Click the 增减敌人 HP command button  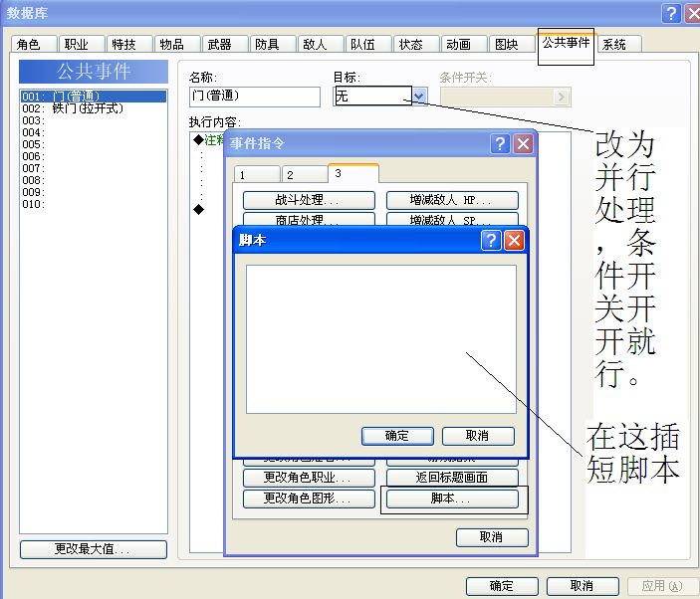tap(452, 200)
